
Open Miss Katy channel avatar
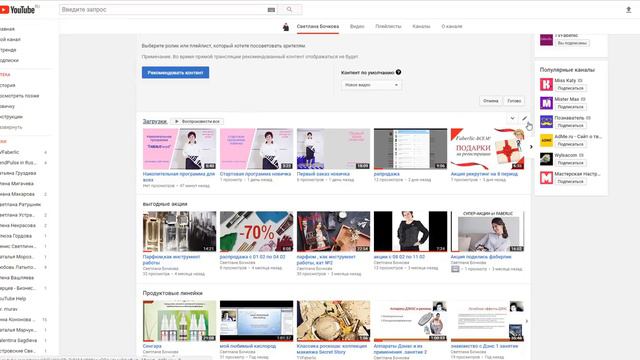(546, 84)
